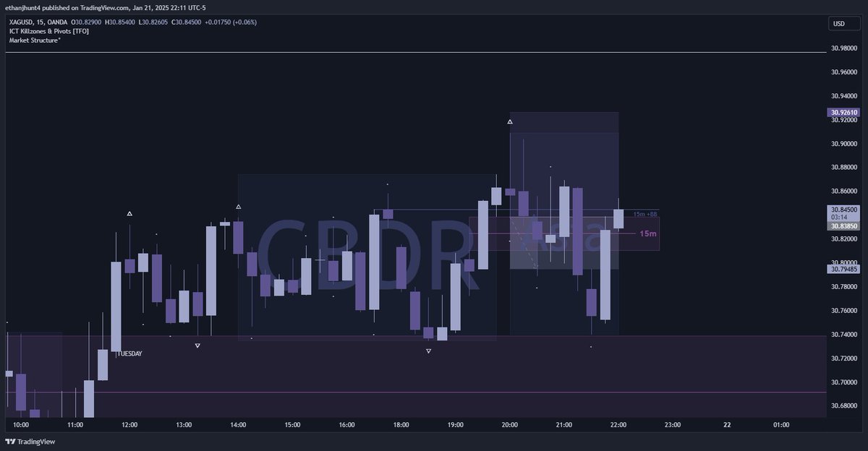The height and width of the screenshot is (451, 868).
Task: Click the TradingView logo at bottom left
Action: pyautogui.click(x=30, y=442)
